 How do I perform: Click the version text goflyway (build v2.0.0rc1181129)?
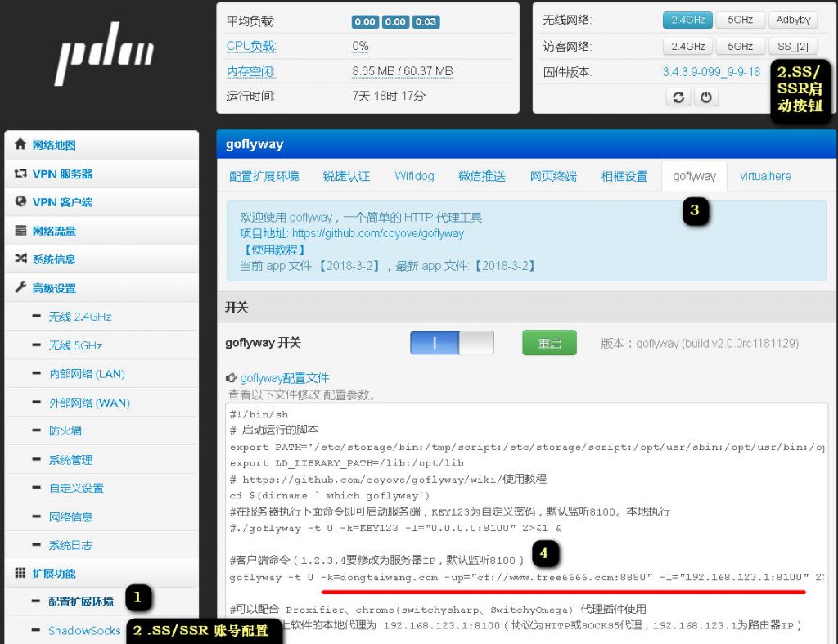[x=717, y=343]
